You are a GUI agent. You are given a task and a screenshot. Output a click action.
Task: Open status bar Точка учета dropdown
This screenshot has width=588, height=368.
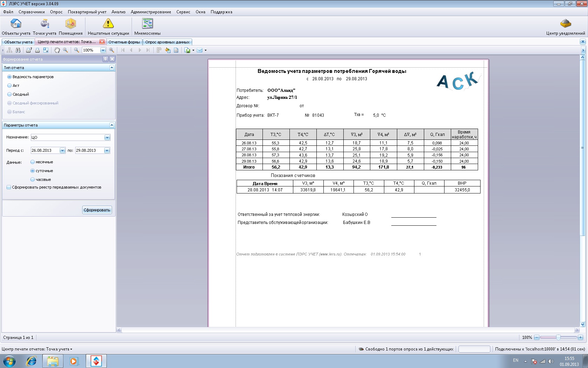(37, 349)
